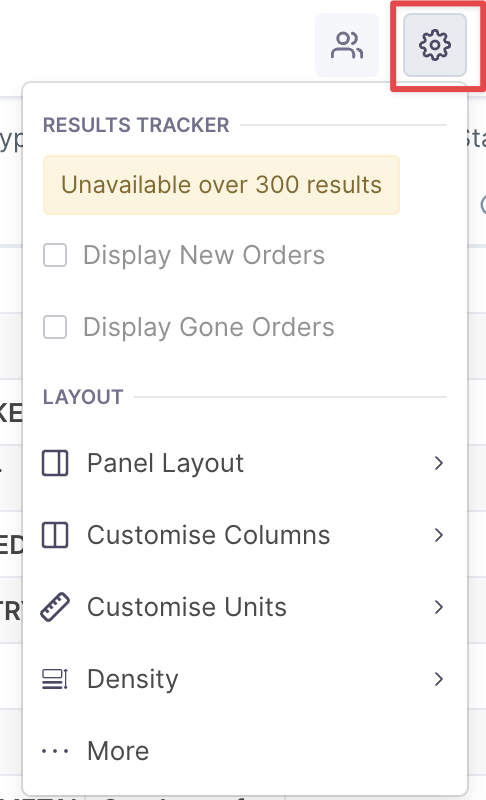
Task: Click the Unavailable over 300 results notice
Action: (221, 185)
